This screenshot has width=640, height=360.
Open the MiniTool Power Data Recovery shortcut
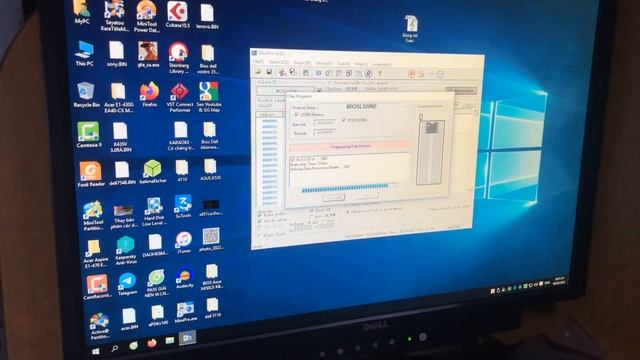click(x=147, y=16)
